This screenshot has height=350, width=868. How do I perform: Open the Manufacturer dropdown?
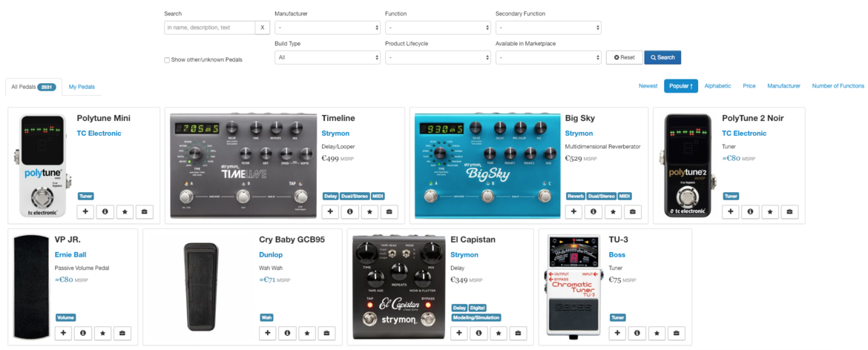click(x=327, y=27)
